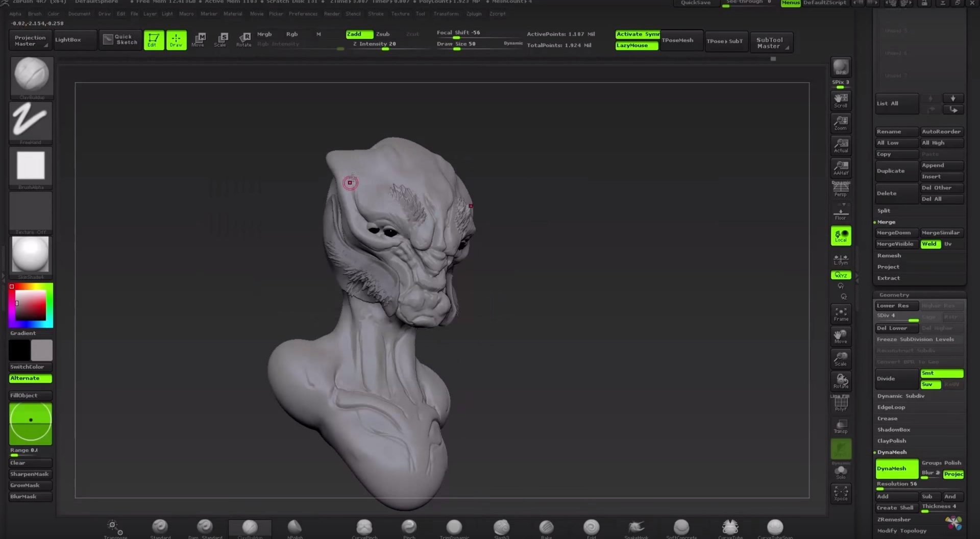This screenshot has width=980, height=539.
Task: Select the ClayBuildup brush on bottom shelf
Action: (x=250, y=528)
